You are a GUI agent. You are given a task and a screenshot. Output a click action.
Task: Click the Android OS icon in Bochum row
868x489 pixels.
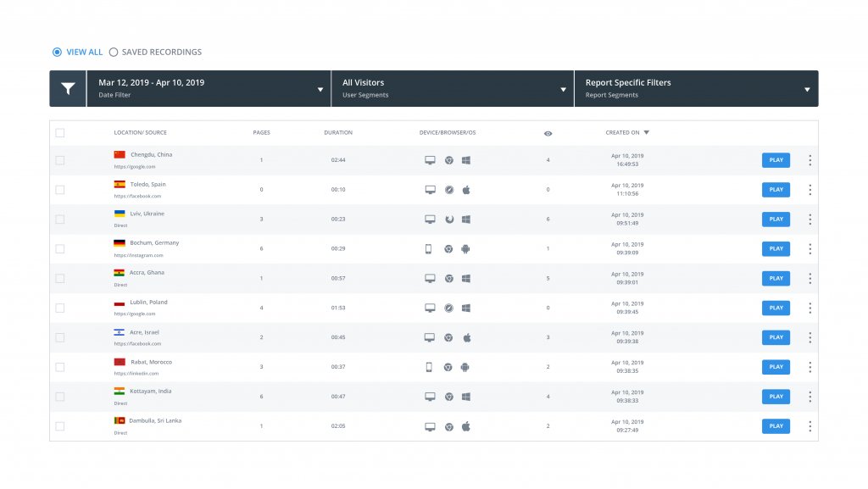coord(465,249)
